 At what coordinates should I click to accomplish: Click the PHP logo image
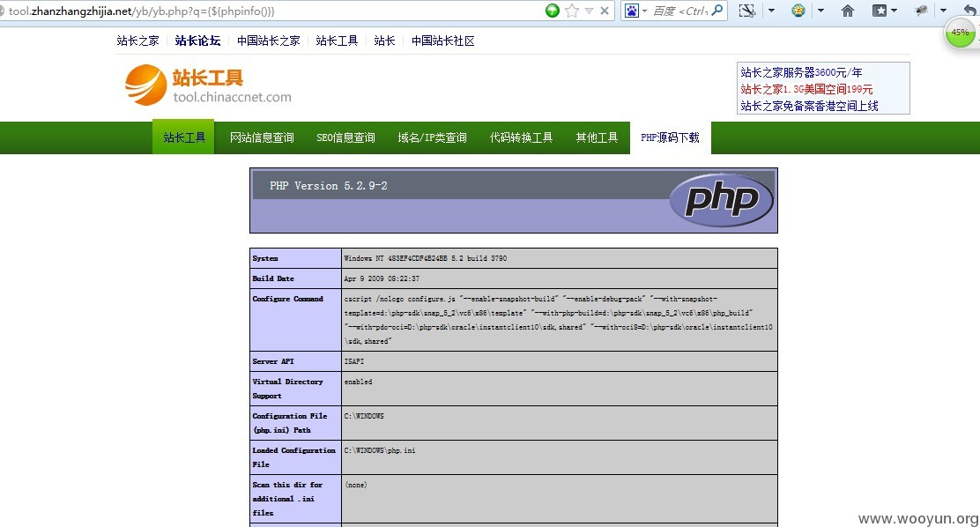click(721, 200)
